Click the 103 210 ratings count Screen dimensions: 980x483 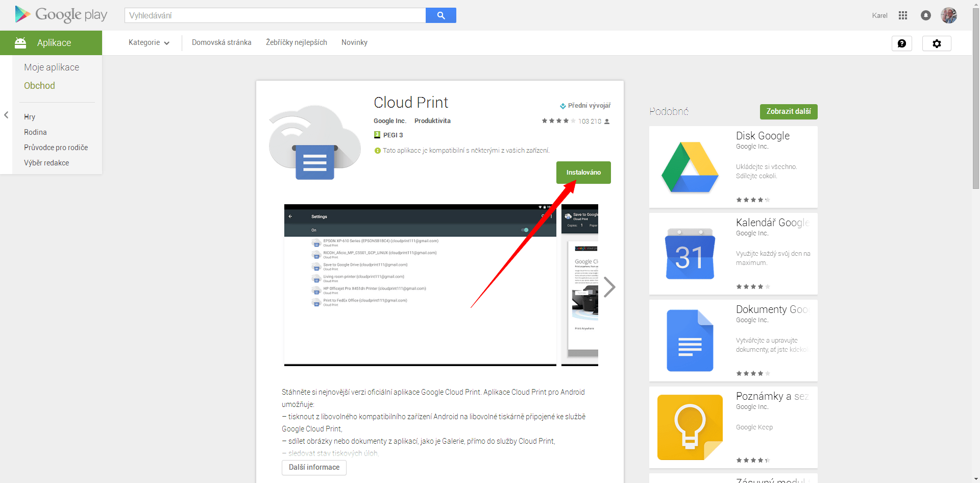point(590,122)
